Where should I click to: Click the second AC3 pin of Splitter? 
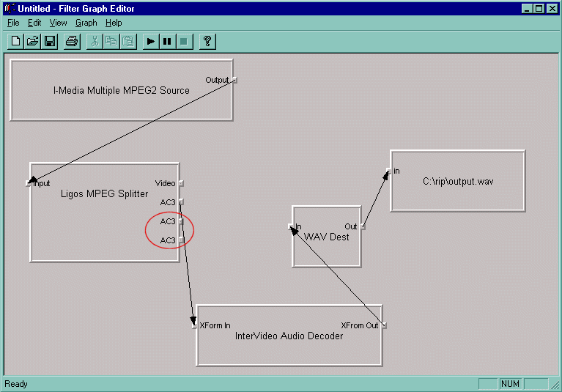pyautogui.click(x=182, y=221)
